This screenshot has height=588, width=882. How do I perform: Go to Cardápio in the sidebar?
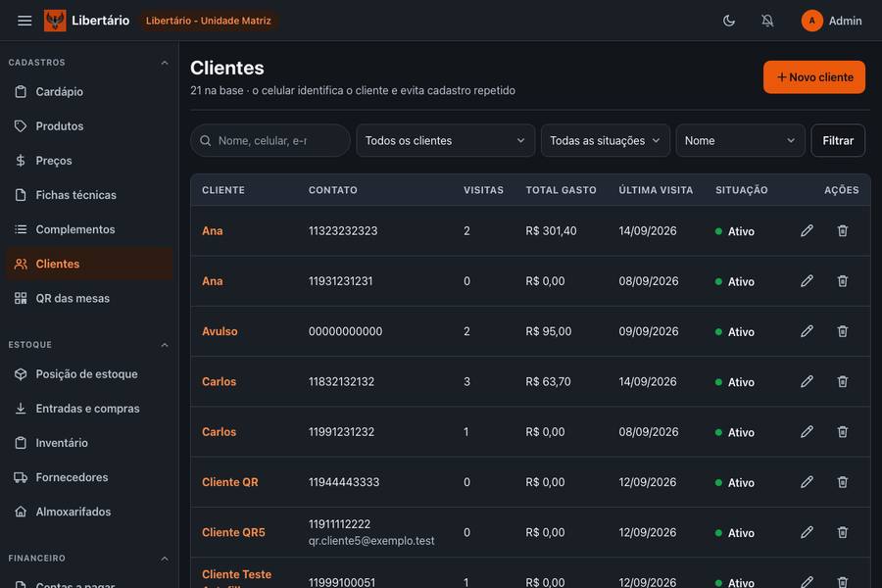[89, 92]
